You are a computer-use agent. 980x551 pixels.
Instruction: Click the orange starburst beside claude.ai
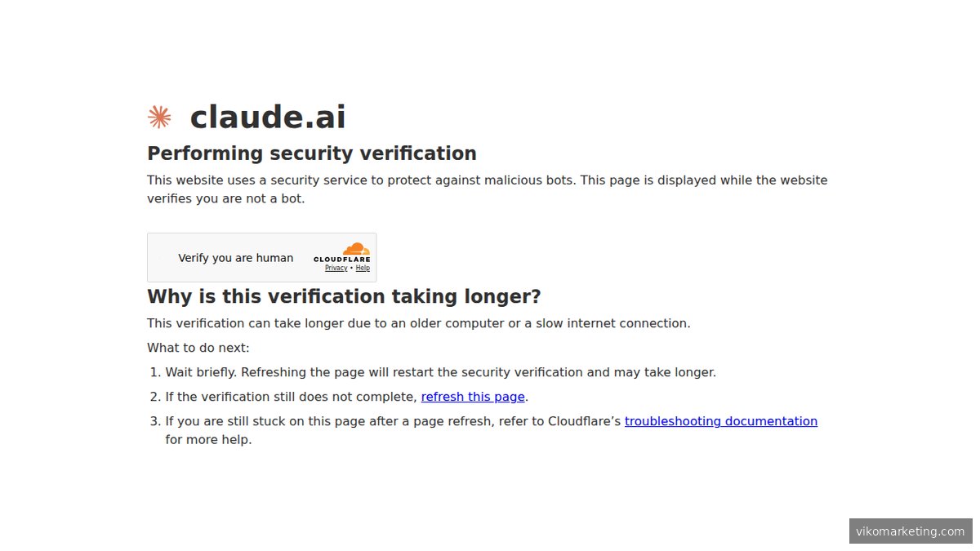[x=159, y=116]
